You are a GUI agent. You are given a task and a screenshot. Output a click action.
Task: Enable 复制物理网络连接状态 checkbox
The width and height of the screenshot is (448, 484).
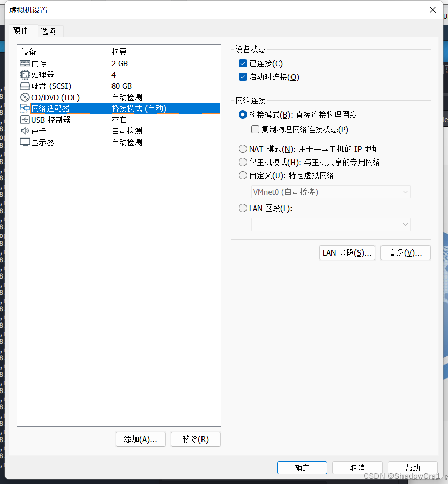tap(255, 129)
